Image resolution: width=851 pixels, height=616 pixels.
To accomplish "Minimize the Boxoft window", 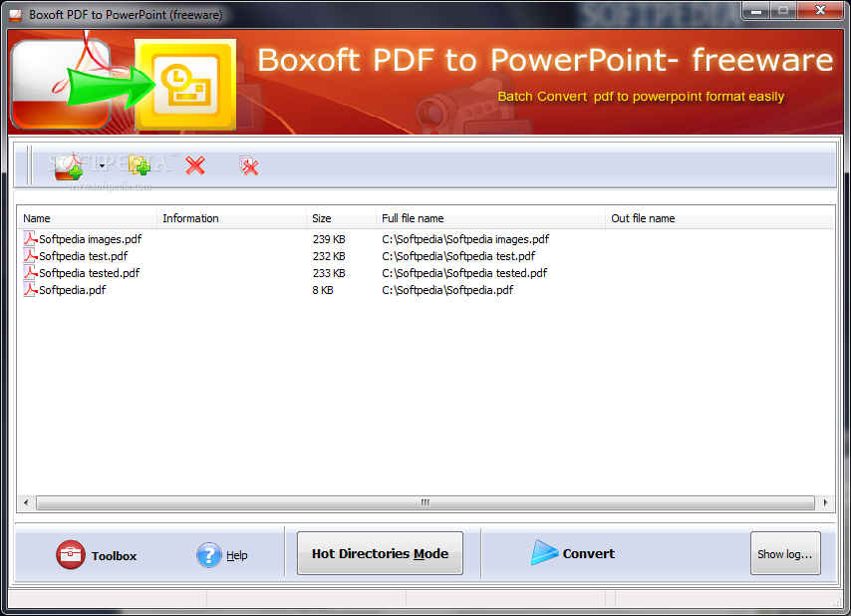I will (x=757, y=10).
